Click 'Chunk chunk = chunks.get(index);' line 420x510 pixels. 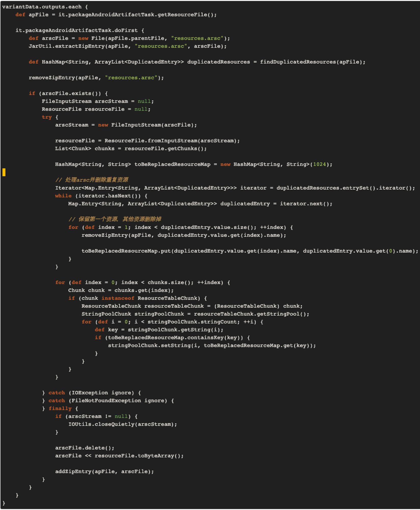tap(121, 290)
